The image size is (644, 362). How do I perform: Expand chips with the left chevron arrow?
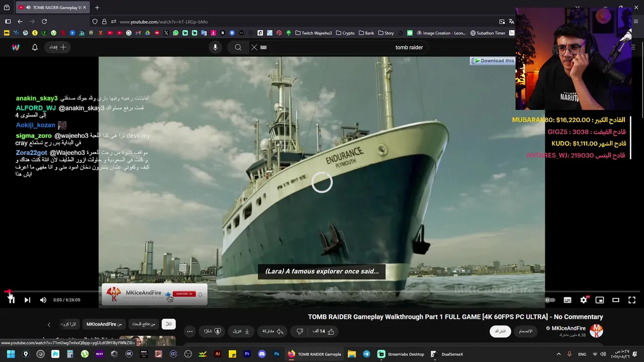[49, 324]
